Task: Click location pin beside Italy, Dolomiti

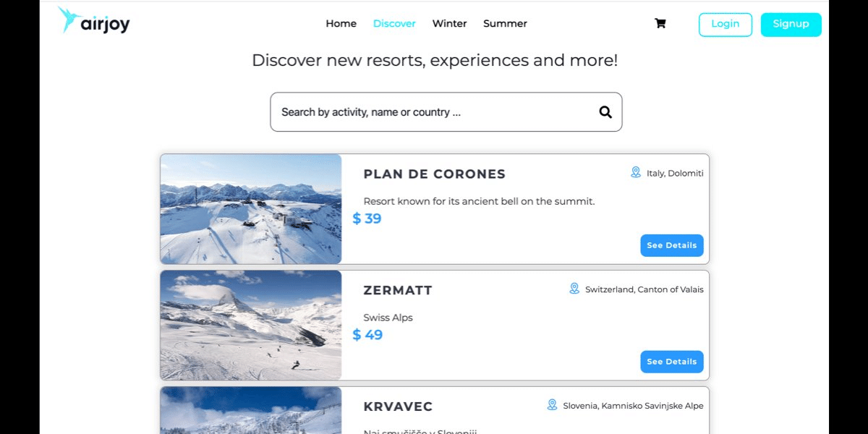Action: [636, 172]
